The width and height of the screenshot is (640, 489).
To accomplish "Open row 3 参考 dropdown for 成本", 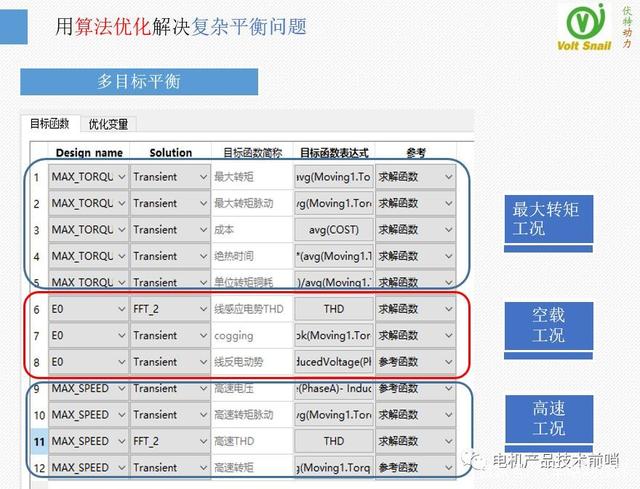I will (448, 230).
